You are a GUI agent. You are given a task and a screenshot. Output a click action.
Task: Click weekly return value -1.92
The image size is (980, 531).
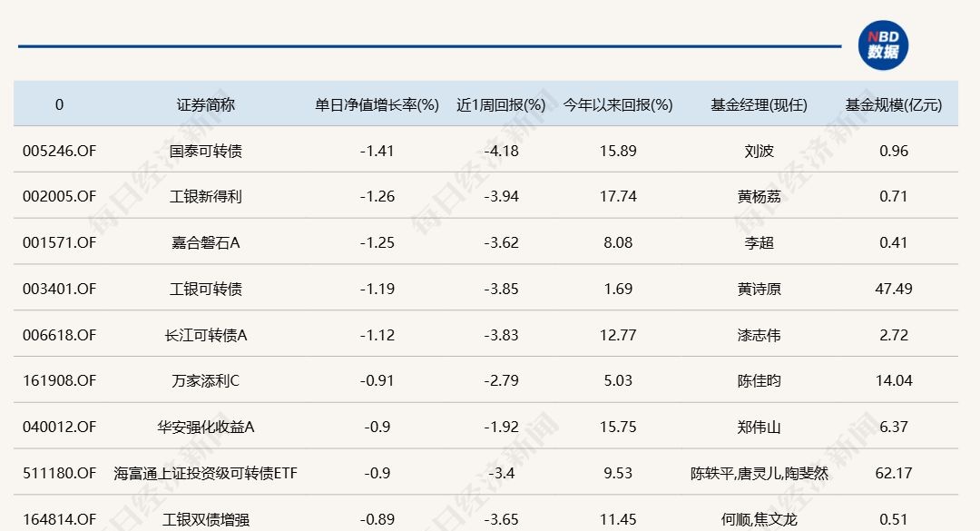[x=501, y=427]
